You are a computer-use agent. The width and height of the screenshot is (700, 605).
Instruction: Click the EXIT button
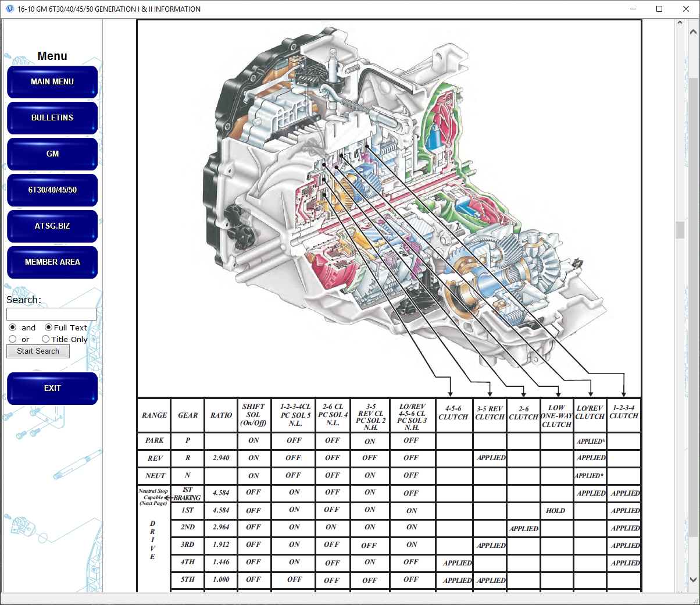tap(52, 389)
